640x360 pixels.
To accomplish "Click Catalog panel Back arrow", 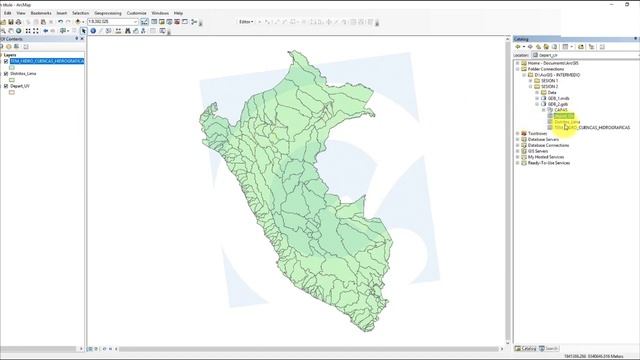I will pyautogui.click(x=518, y=47).
